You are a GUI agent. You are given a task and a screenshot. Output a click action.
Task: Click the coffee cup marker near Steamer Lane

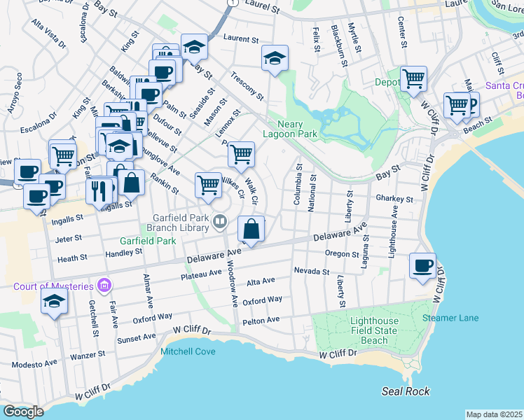click(424, 267)
